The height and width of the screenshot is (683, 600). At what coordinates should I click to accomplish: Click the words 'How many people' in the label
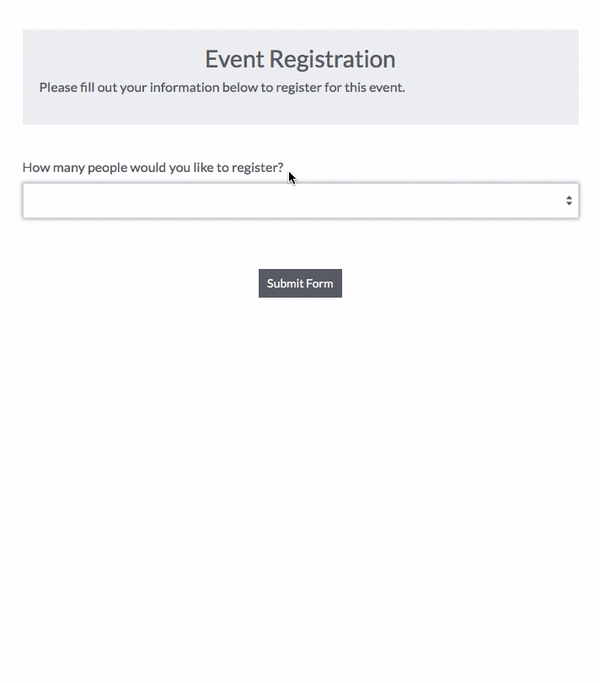(70, 168)
